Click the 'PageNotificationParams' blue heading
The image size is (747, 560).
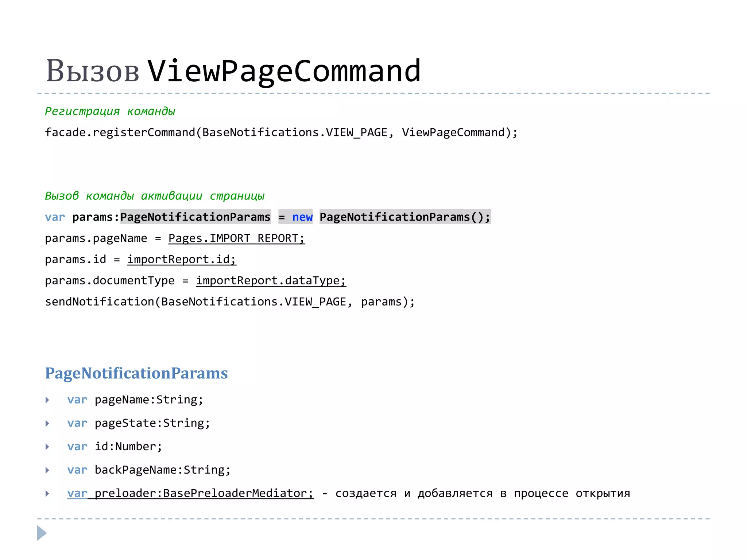tap(136, 373)
